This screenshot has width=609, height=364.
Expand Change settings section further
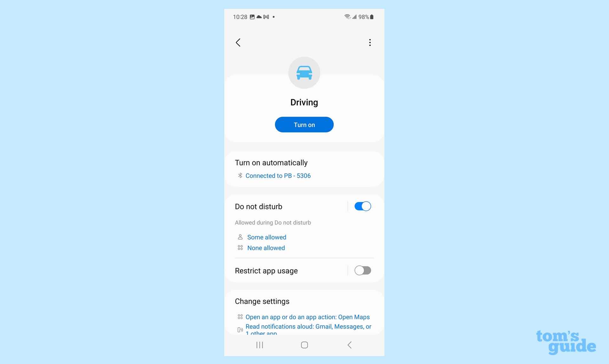[x=262, y=301]
